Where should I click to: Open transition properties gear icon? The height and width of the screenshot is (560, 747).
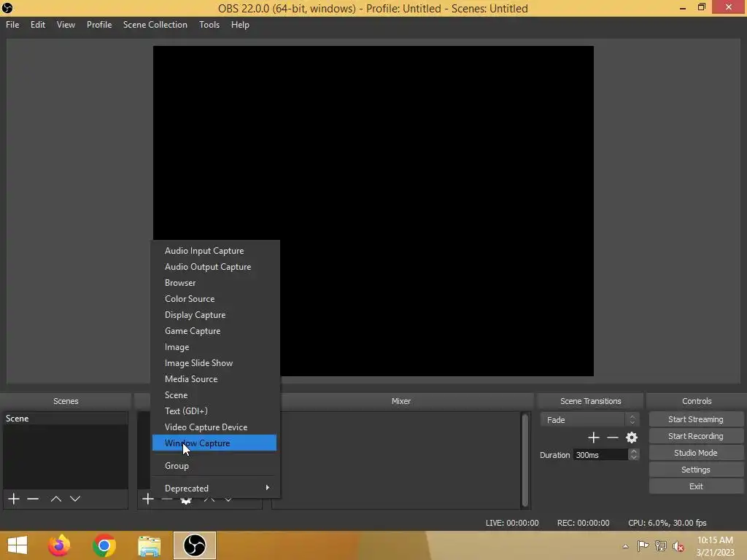[632, 437]
